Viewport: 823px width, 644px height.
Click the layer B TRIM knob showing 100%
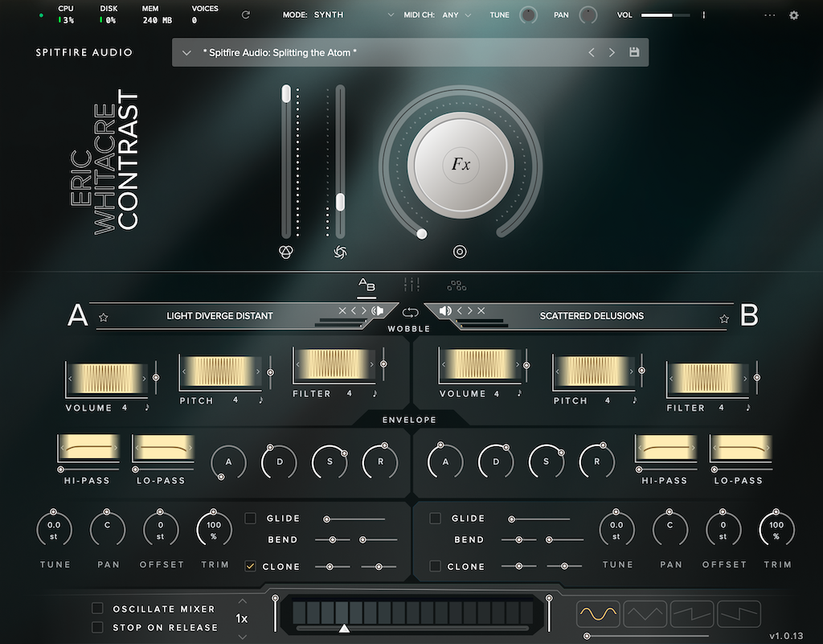776,529
